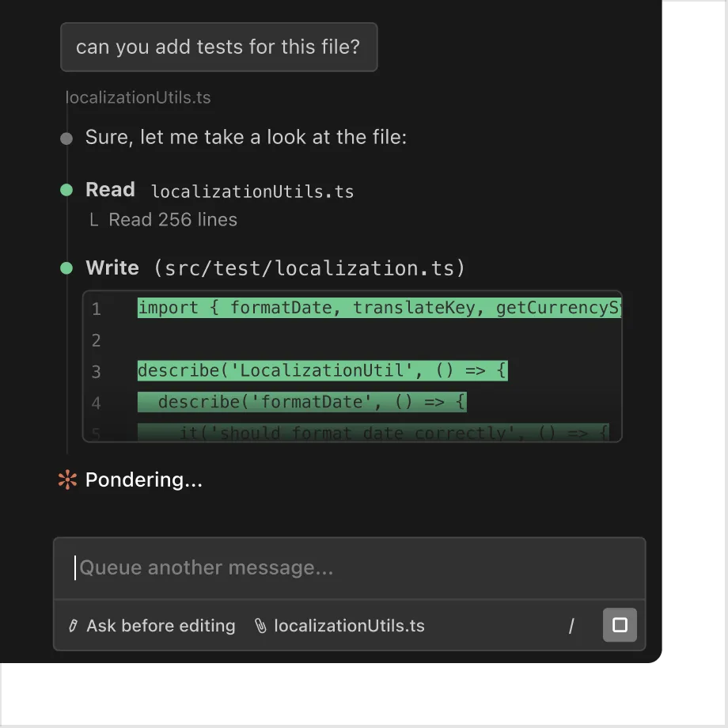This screenshot has width=728, height=728.
Task: Focus the Queue another message input
Action: 348,567
